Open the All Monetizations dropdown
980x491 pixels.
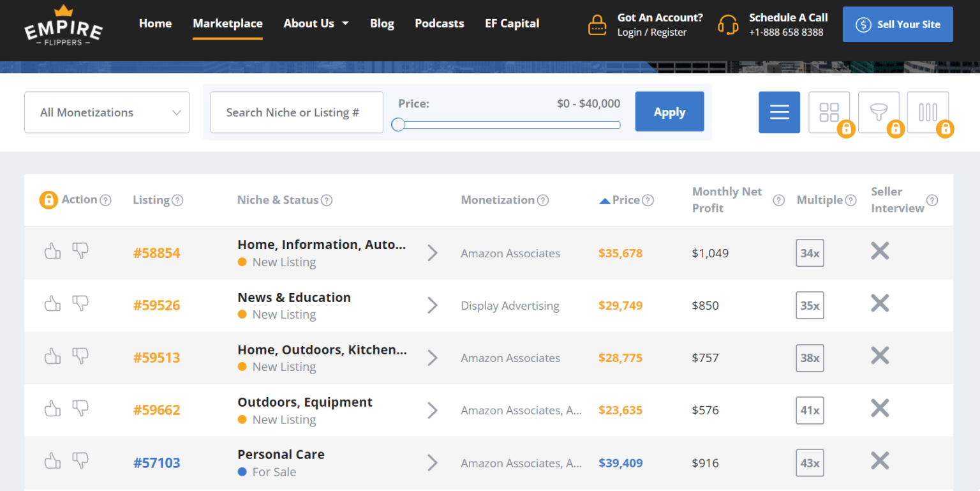(x=107, y=112)
